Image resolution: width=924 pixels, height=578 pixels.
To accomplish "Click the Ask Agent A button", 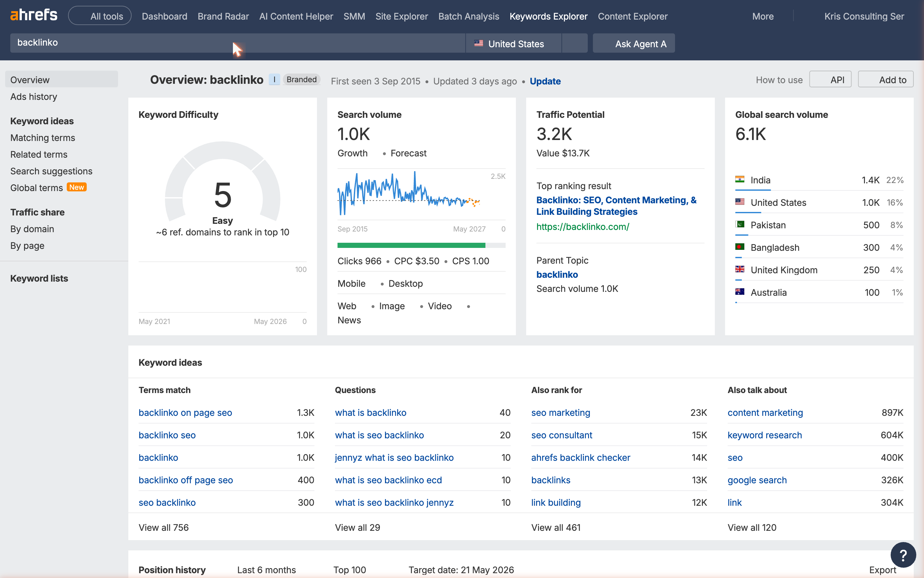I will pos(633,43).
